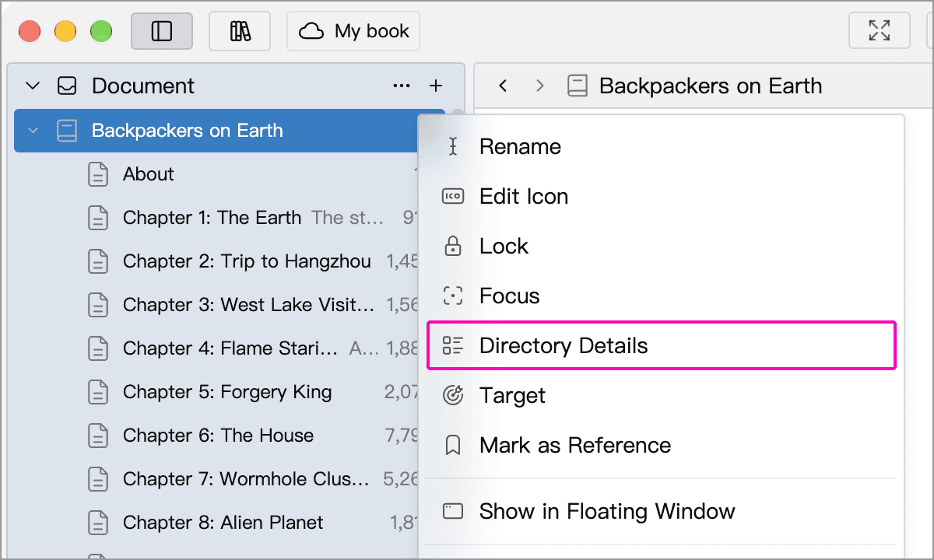Open Chapter 4: Flame Stari… document
This screenshot has height=560, width=934.
[x=230, y=348]
